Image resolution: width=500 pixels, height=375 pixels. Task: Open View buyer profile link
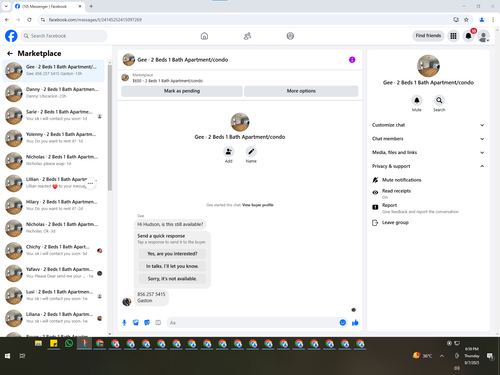258,205
